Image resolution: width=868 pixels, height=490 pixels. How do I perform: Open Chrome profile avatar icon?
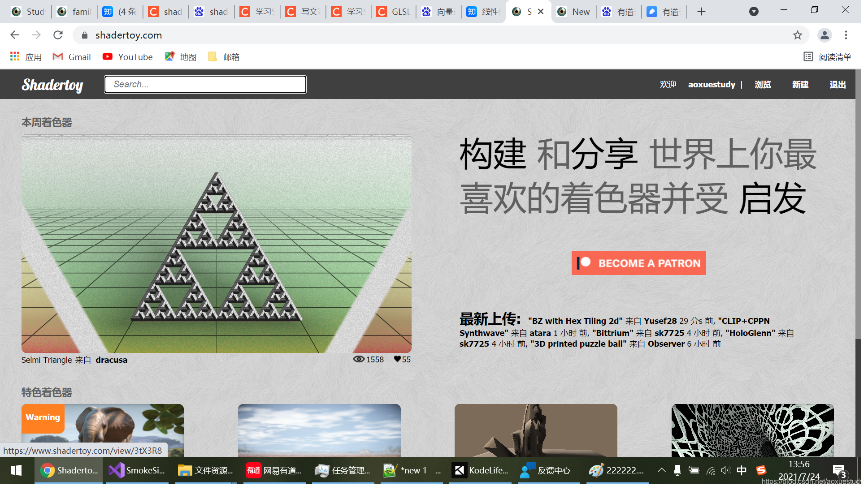point(824,35)
